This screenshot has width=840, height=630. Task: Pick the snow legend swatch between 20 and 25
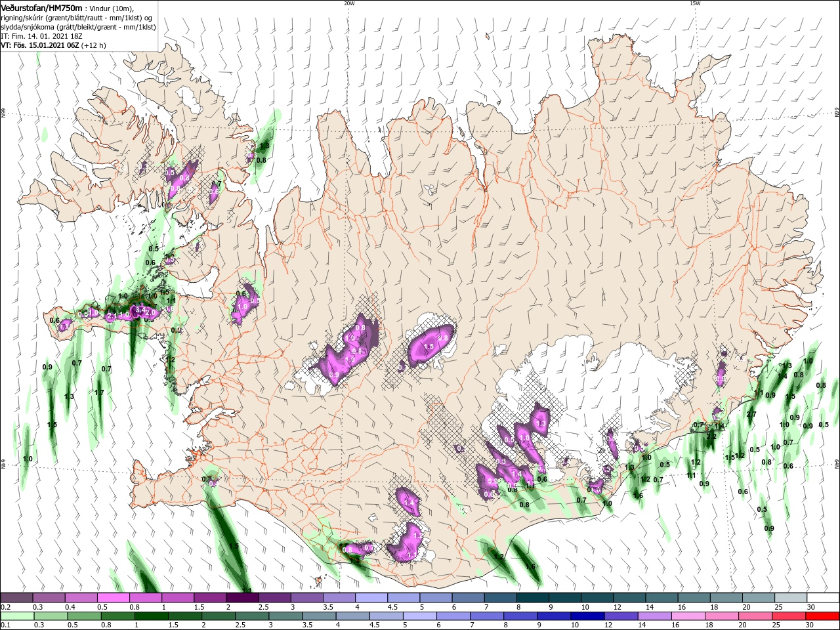[x=759, y=598]
